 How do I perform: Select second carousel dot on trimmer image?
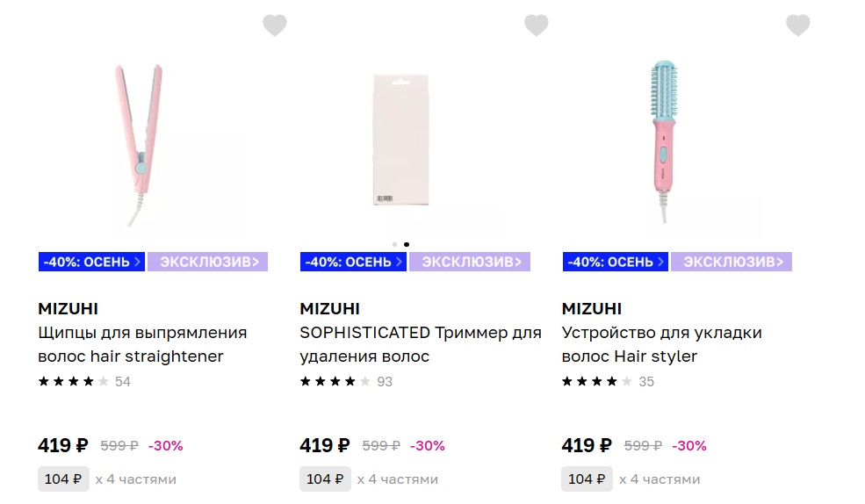click(x=407, y=244)
